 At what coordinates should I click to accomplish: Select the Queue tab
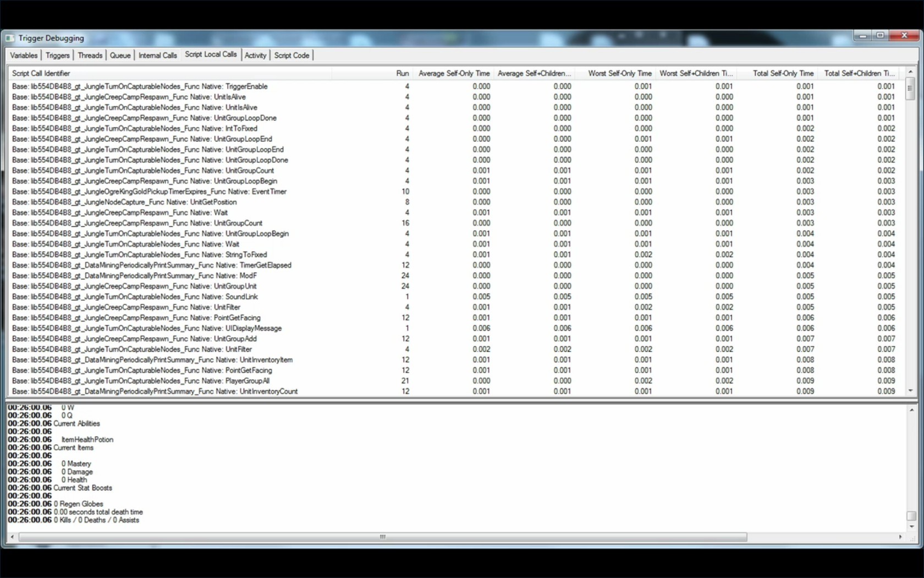[x=120, y=56]
